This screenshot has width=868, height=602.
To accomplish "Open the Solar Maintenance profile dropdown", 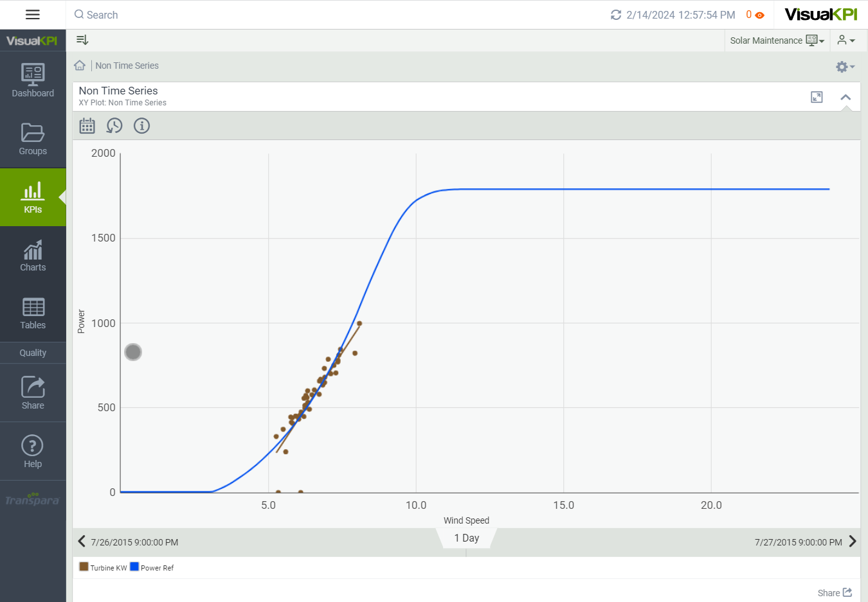I will click(x=777, y=40).
